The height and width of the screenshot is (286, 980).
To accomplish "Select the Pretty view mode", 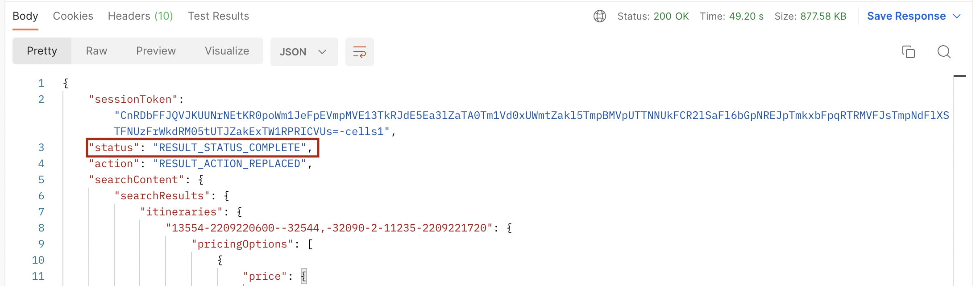I will [x=42, y=51].
